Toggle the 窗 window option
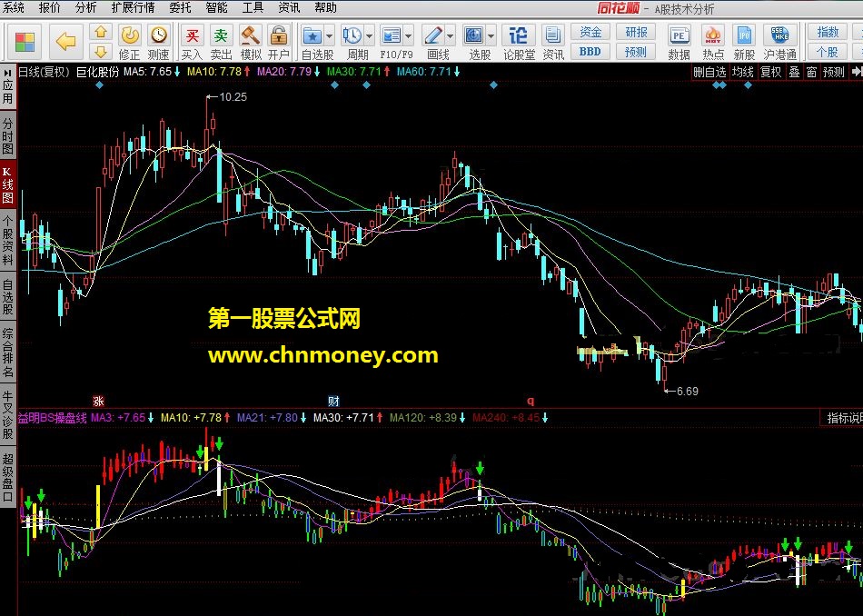 click(811, 72)
